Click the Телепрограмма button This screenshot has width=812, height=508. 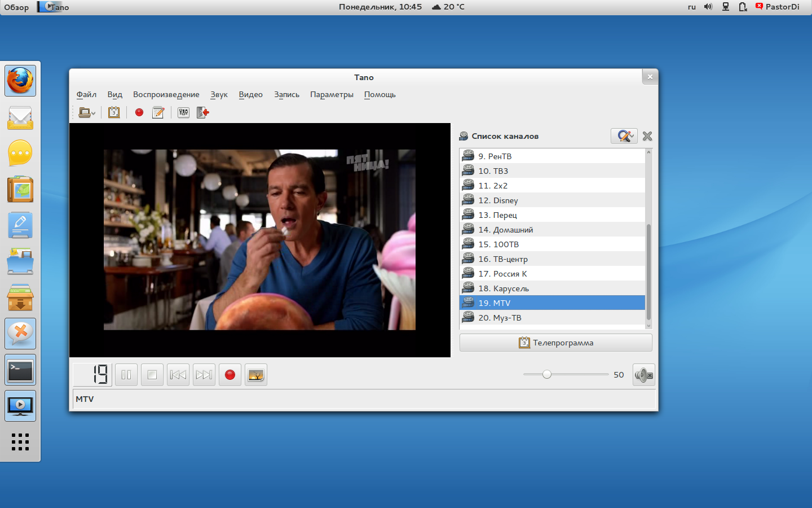point(555,343)
